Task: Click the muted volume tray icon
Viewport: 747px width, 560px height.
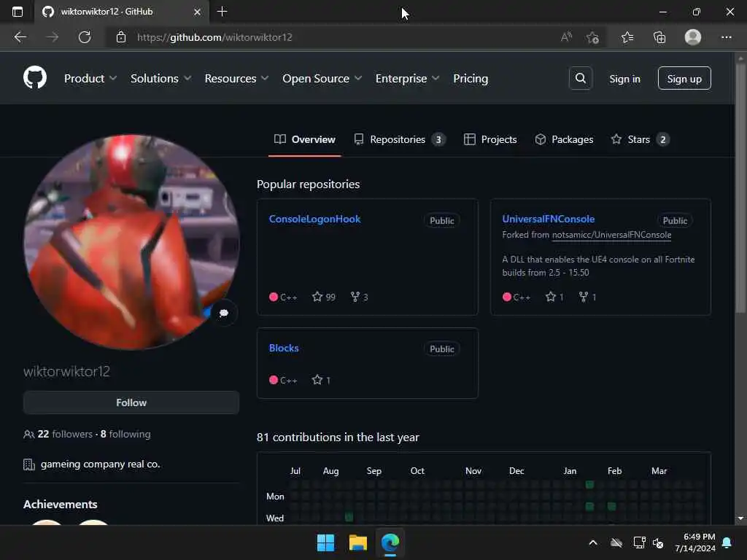Action: tap(659, 542)
